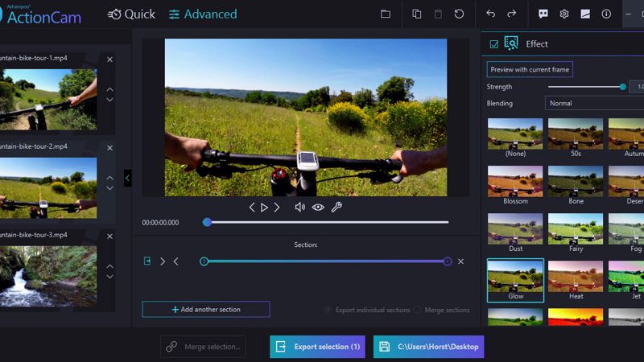Screen dimensions: 644x362
Task: Move mountain-bike-tour-1.mp4 down
Action: (x=109, y=100)
